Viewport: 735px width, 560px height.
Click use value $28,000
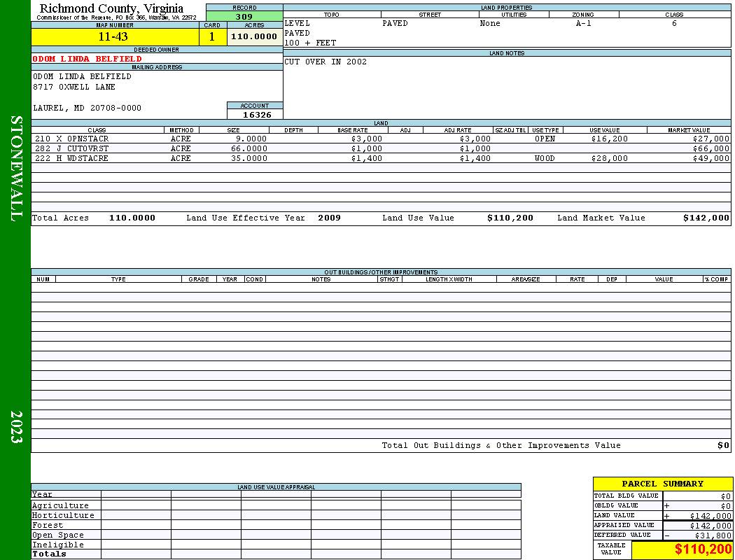tap(610, 158)
